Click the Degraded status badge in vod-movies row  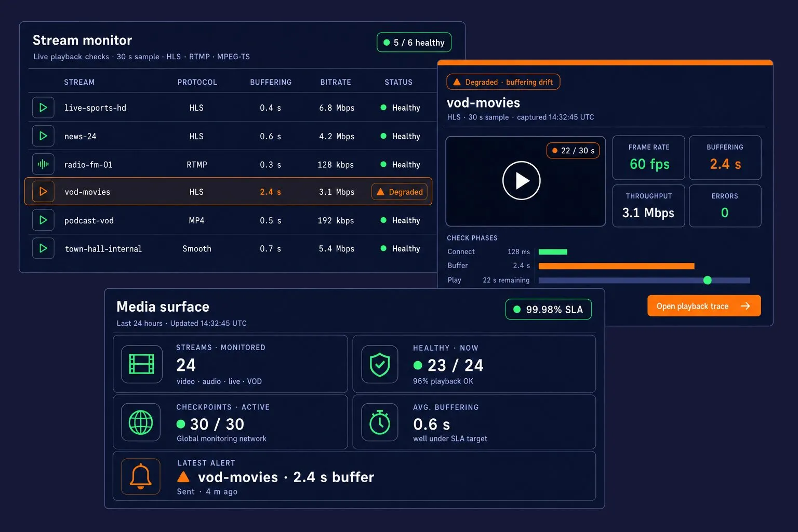[x=400, y=192]
